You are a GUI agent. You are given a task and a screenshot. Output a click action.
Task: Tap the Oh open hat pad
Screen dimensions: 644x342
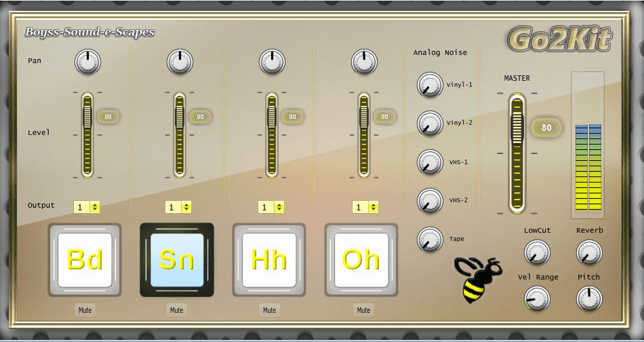click(x=361, y=260)
